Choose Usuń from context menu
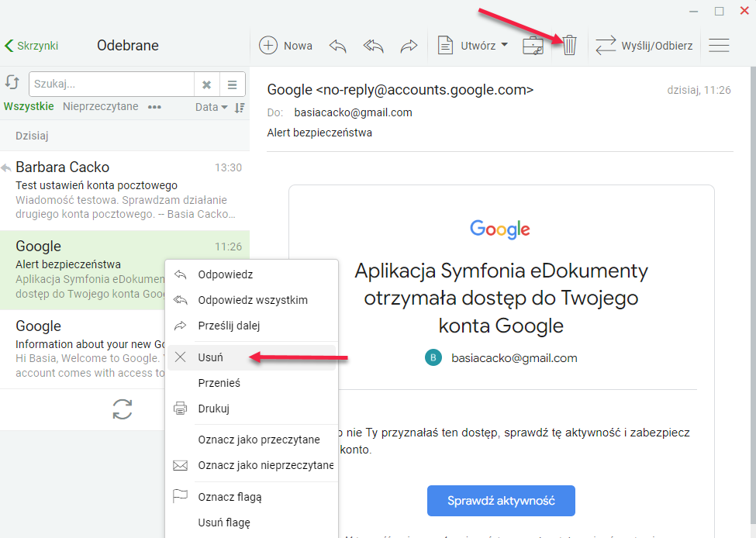 251,357
